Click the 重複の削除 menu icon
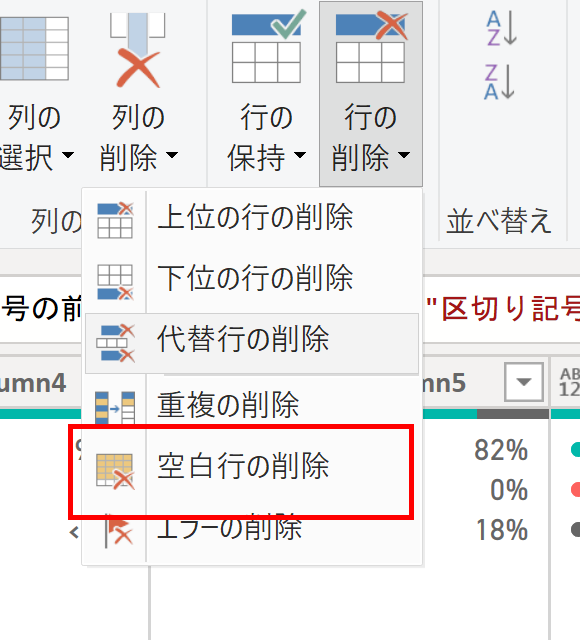580x640 pixels. point(115,407)
